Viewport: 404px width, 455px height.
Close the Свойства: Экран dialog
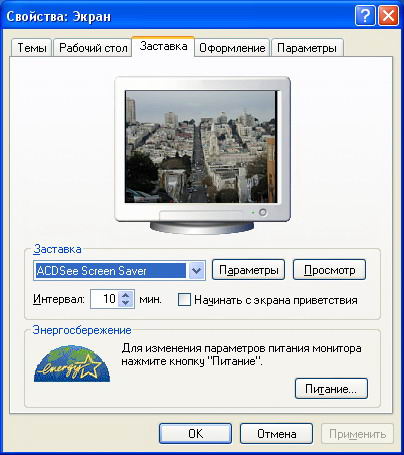(388, 15)
